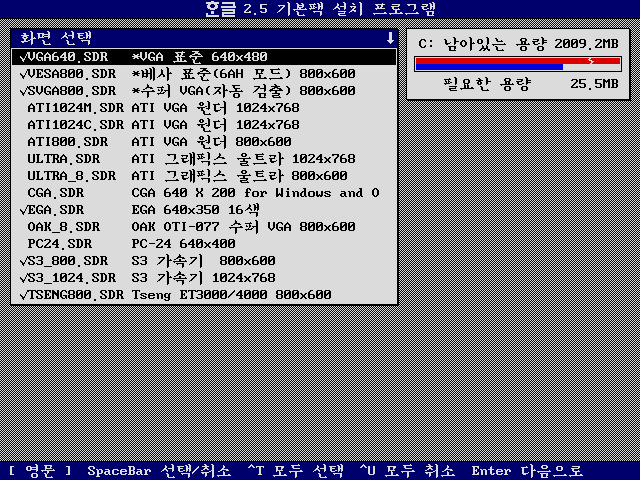Screen dimensions: 640x480
Task: Click the 화면 선택 list title
Action: (x=56, y=38)
